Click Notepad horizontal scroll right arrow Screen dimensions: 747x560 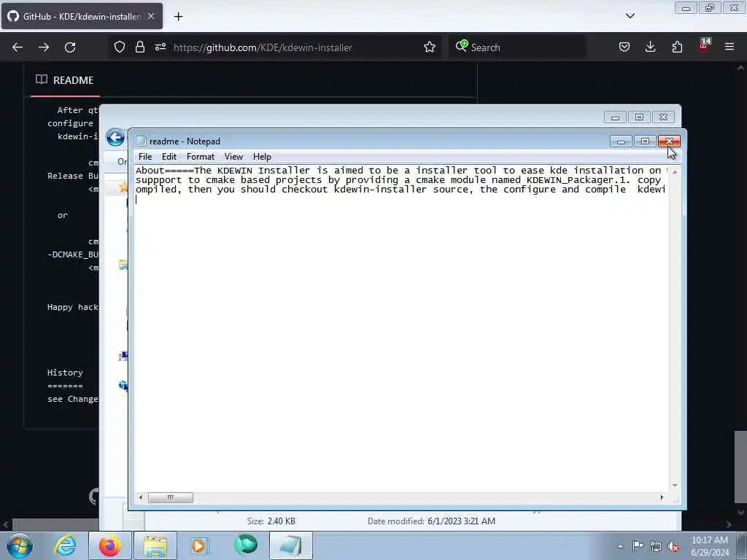tap(662, 497)
